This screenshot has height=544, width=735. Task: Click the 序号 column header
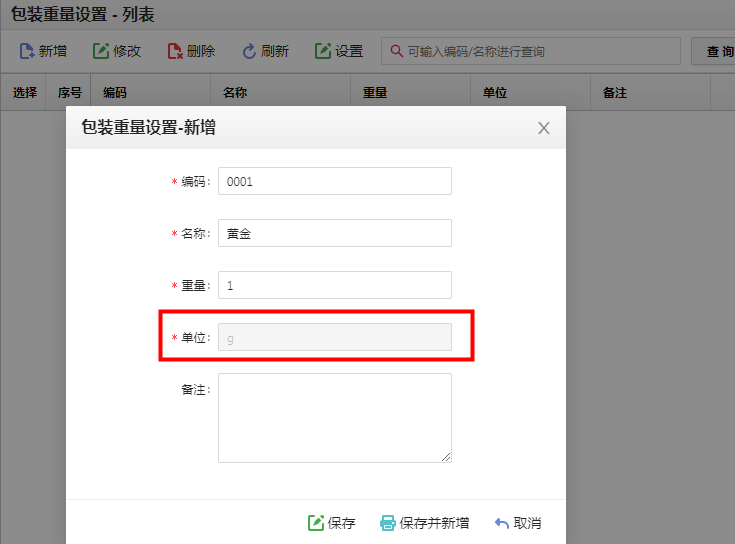(70, 92)
